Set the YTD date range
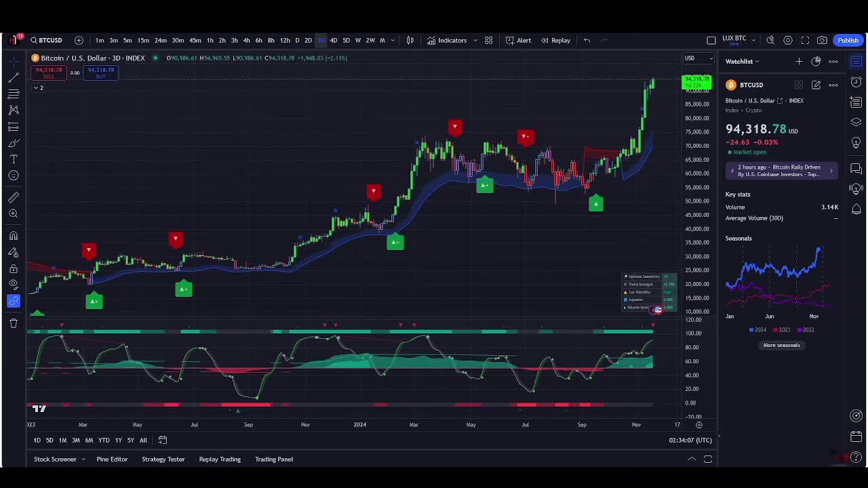This screenshot has height=488, width=868. (104, 441)
